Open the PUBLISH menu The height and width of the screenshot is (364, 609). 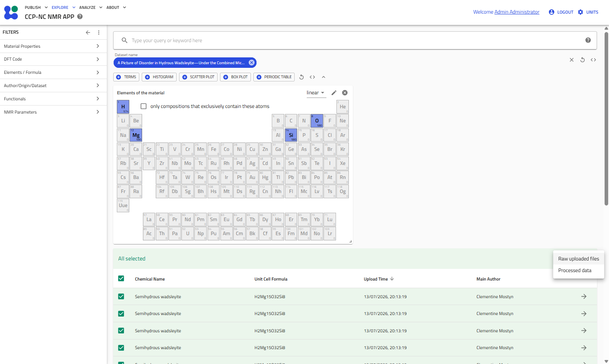click(36, 7)
